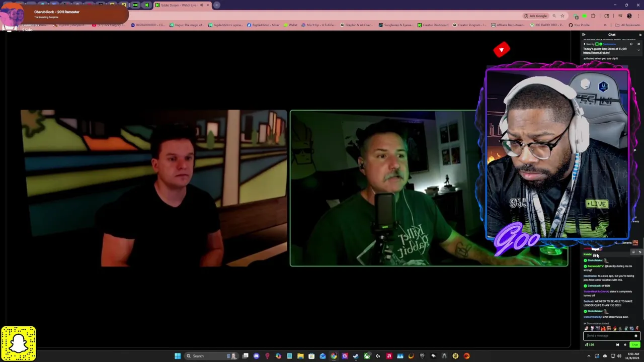
Task: Open the Xbox app from the taskbar
Action: click(367, 356)
